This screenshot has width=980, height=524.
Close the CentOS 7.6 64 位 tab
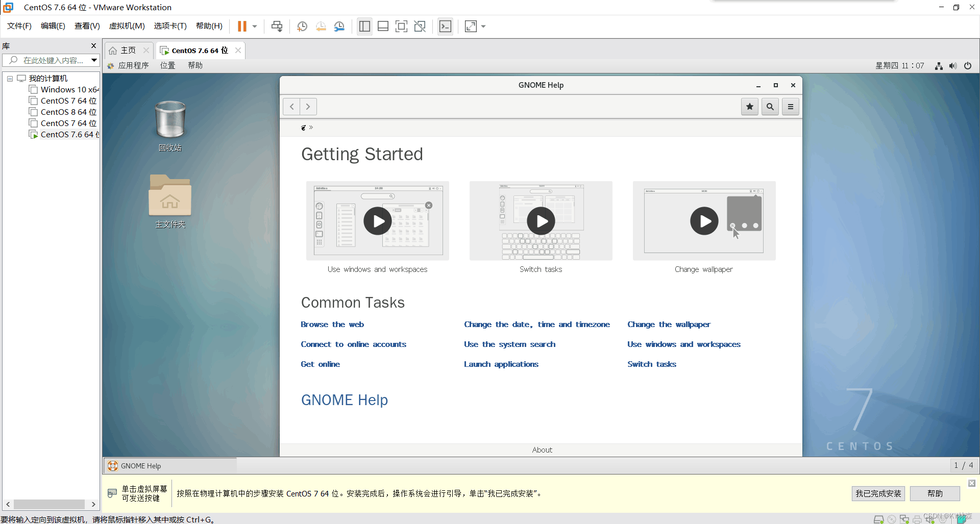pyautogui.click(x=238, y=50)
